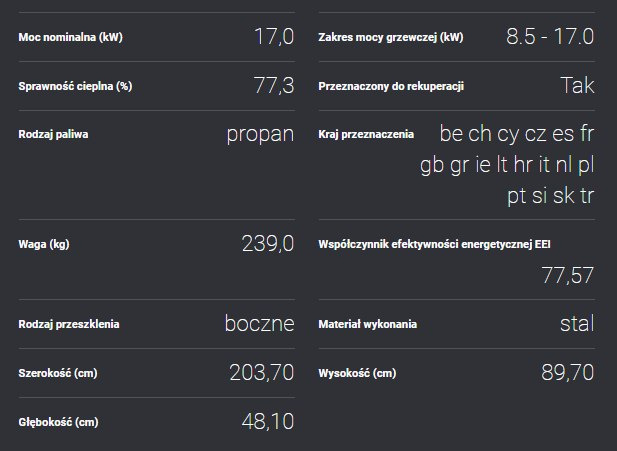The image size is (617, 451).
Task: Click the Głębokość (cm) value 48,10
Action: (x=267, y=422)
